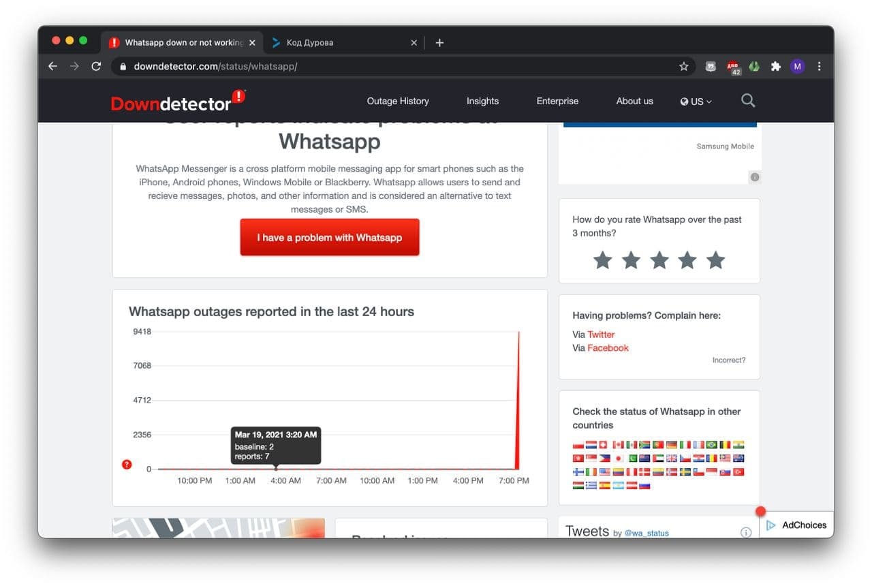Click the Tweets info icon
The width and height of the screenshot is (872, 588).
click(746, 532)
